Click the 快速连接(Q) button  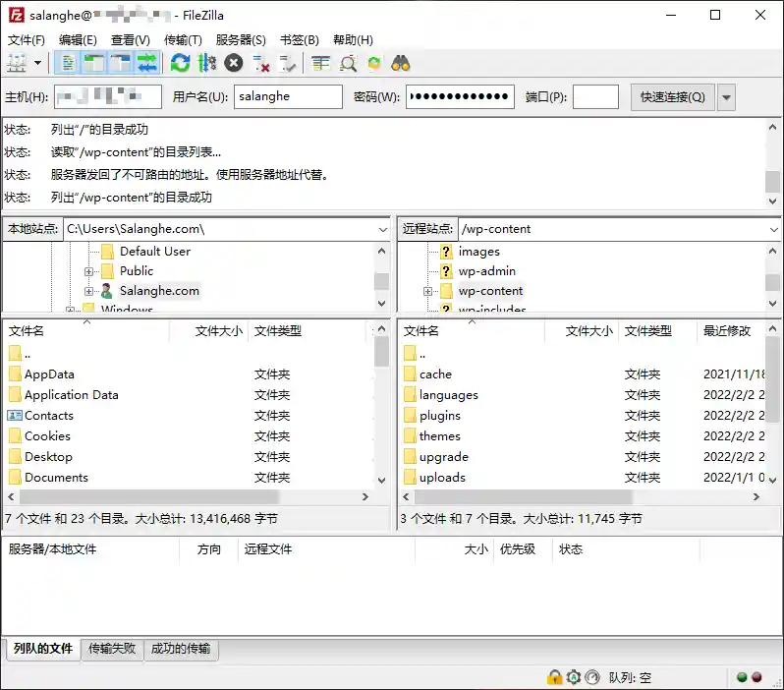pyautogui.click(x=673, y=96)
